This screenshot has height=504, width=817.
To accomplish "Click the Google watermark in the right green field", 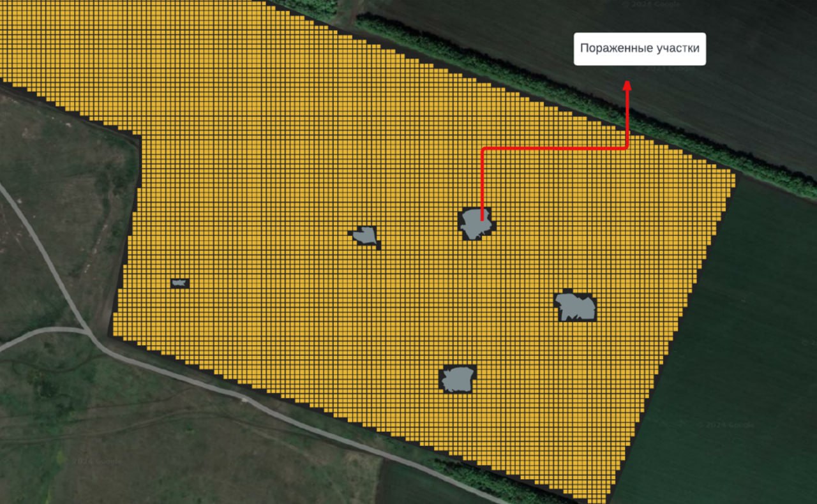I will [726, 425].
